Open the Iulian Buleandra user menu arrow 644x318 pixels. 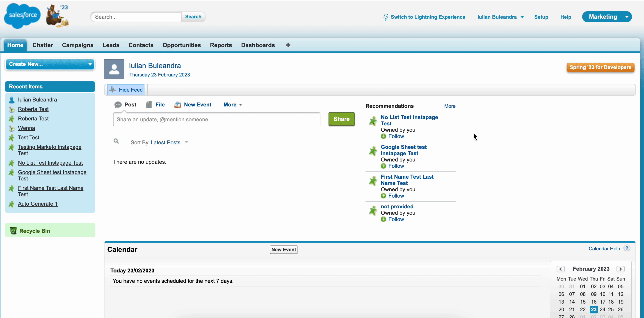522,17
